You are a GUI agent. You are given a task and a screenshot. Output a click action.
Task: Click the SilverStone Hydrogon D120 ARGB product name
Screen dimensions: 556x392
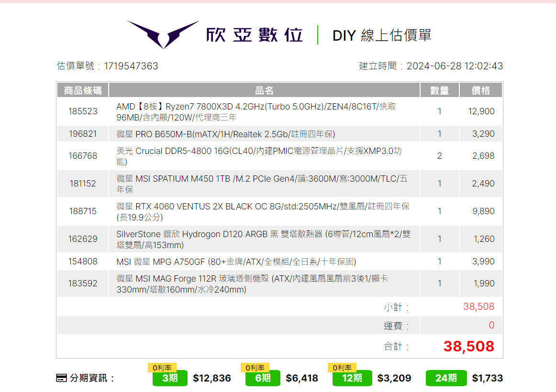pos(264,240)
